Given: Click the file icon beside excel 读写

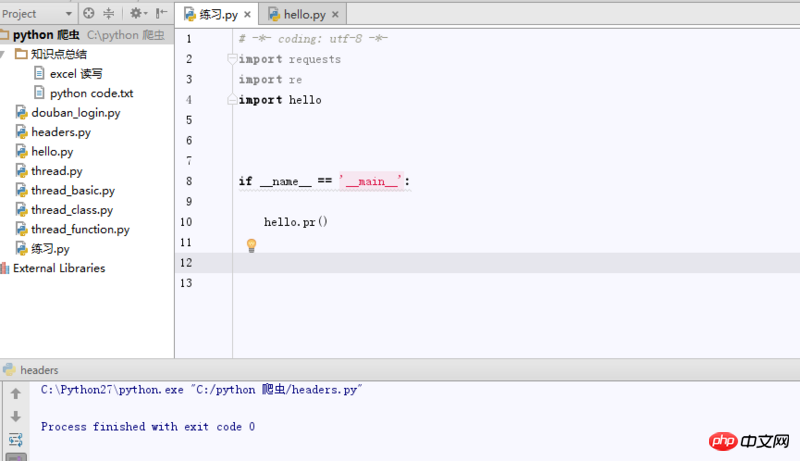Looking at the screenshot, I should (39, 73).
